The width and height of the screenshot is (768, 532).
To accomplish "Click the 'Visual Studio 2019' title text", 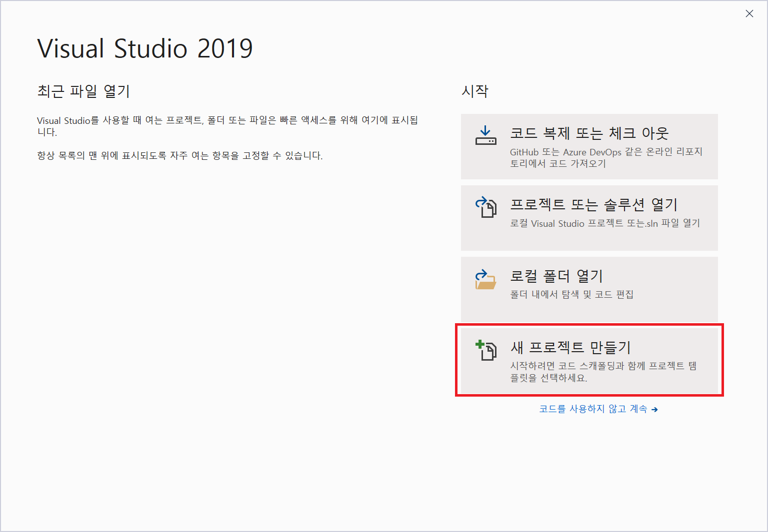I will [145, 48].
